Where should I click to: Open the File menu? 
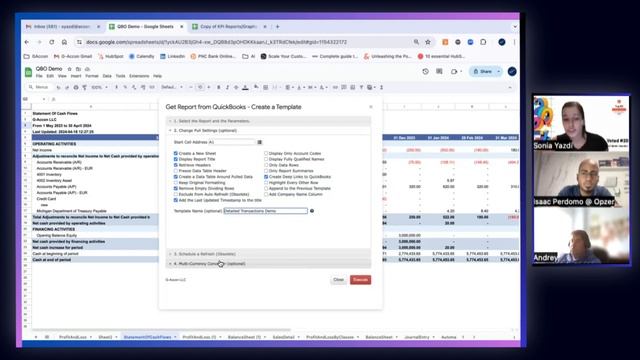39,76
